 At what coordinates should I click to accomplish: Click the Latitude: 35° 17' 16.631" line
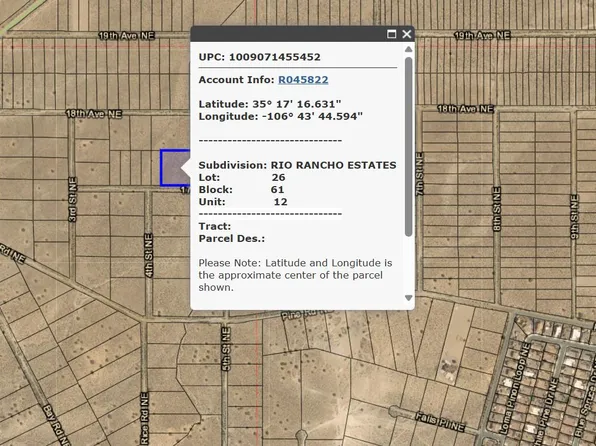[269, 104]
